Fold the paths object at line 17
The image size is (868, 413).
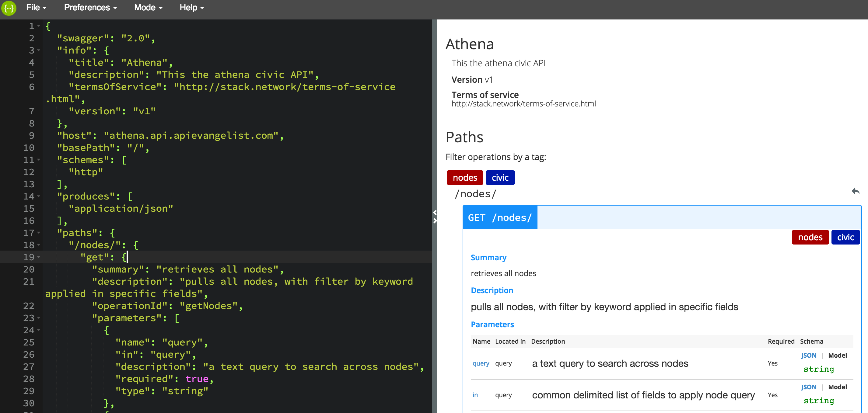pyautogui.click(x=39, y=233)
